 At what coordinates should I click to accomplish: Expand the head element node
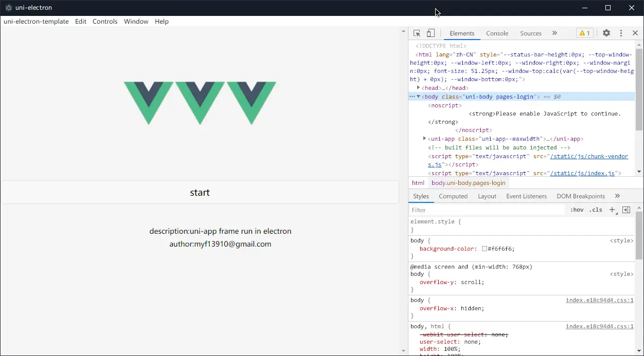419,88
